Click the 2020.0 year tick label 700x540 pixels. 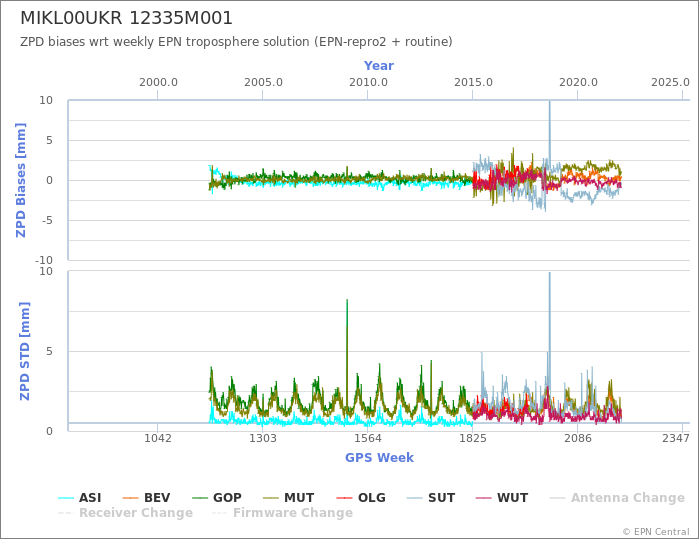578,83
